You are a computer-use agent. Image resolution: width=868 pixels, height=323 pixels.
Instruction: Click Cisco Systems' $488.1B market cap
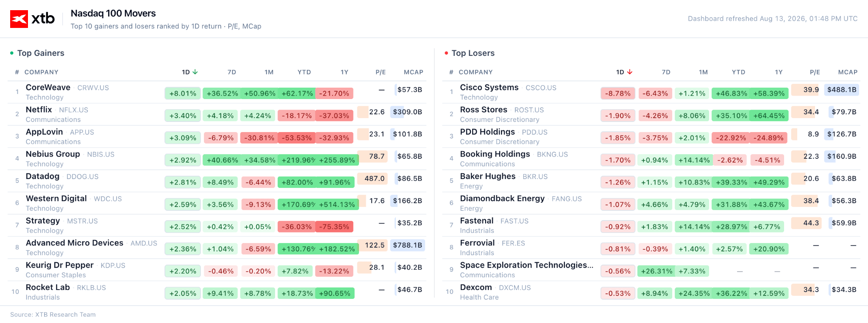842,90
